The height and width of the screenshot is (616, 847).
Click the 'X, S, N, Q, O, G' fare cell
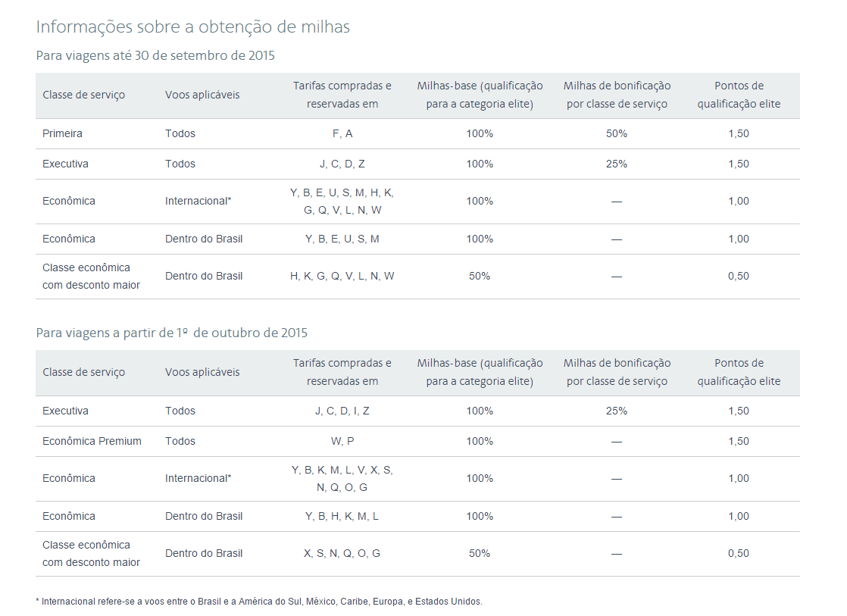342,553
